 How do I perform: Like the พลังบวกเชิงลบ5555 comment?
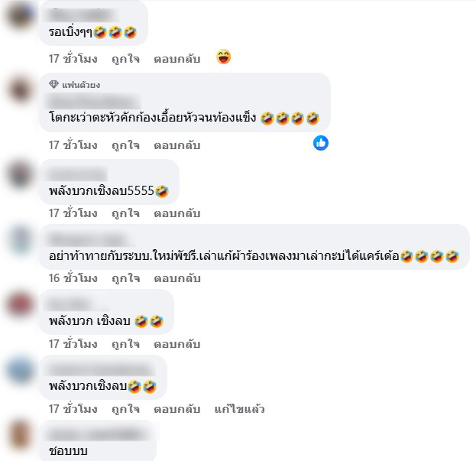coord(125,213)
